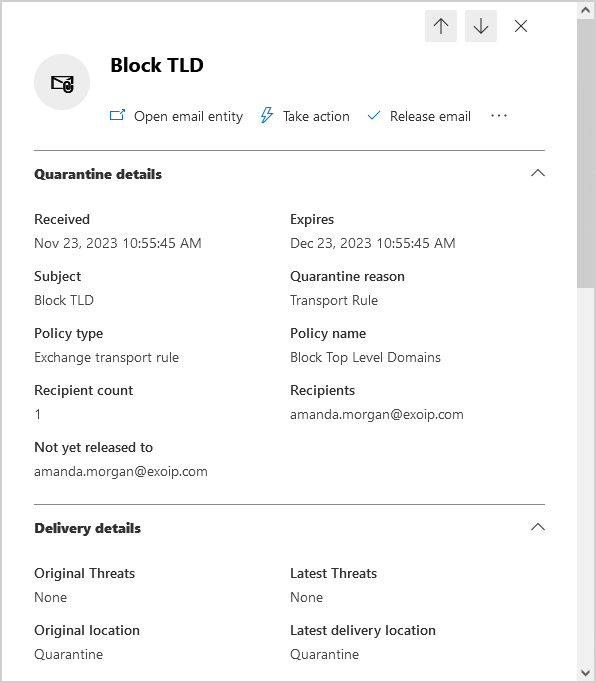Screen dimensions: 596x683
Task: Select recipient amanda.morgan@exoip.com under Recipients
Action: click(x=377, y=414)
